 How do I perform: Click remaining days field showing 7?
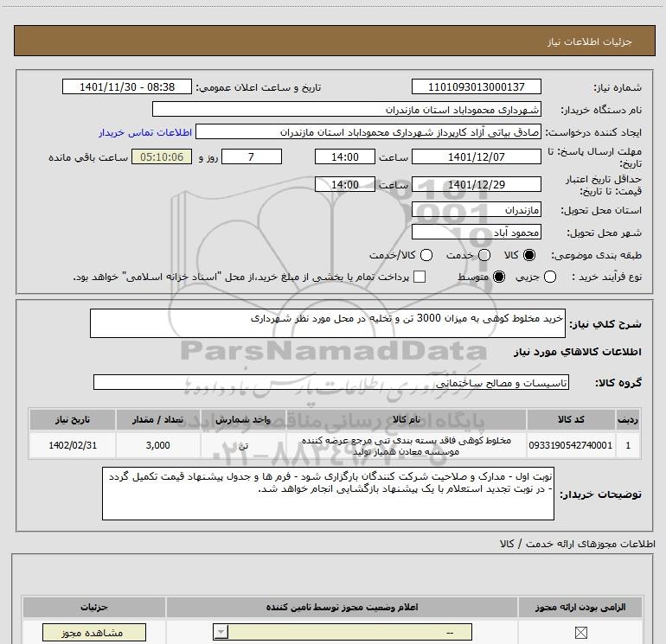coord(252,157)
